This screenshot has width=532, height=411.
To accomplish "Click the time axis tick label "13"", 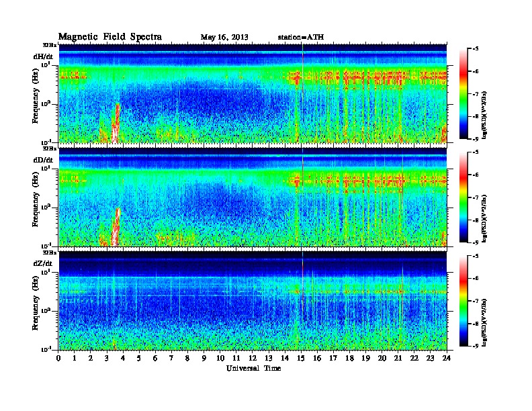I will [x=269, y=359].
